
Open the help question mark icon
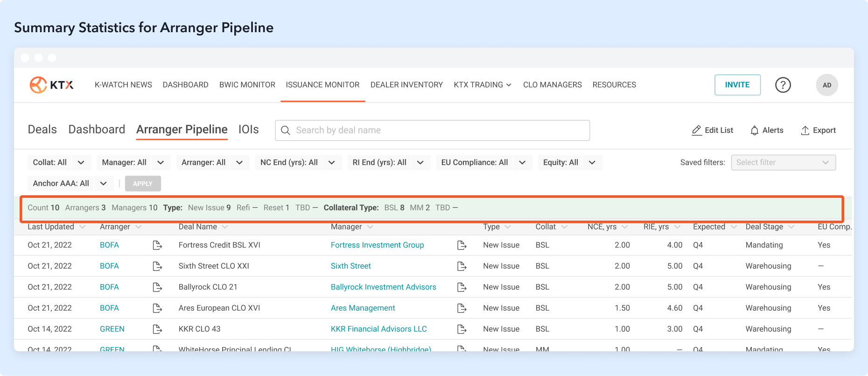click(783, 85)
